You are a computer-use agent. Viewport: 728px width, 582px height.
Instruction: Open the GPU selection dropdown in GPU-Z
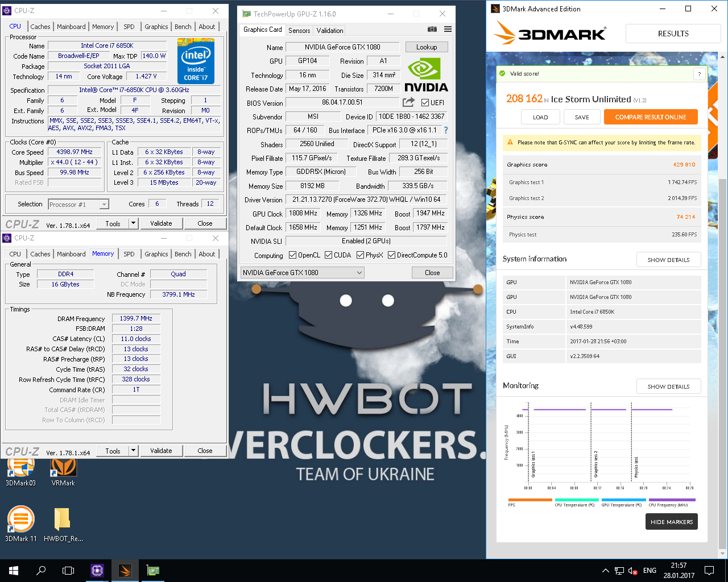click(302, 272)
